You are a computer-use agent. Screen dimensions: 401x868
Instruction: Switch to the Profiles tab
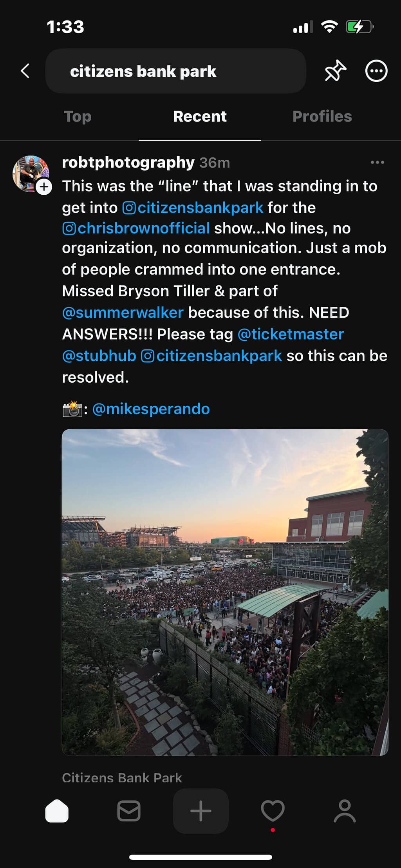[322, 116]
